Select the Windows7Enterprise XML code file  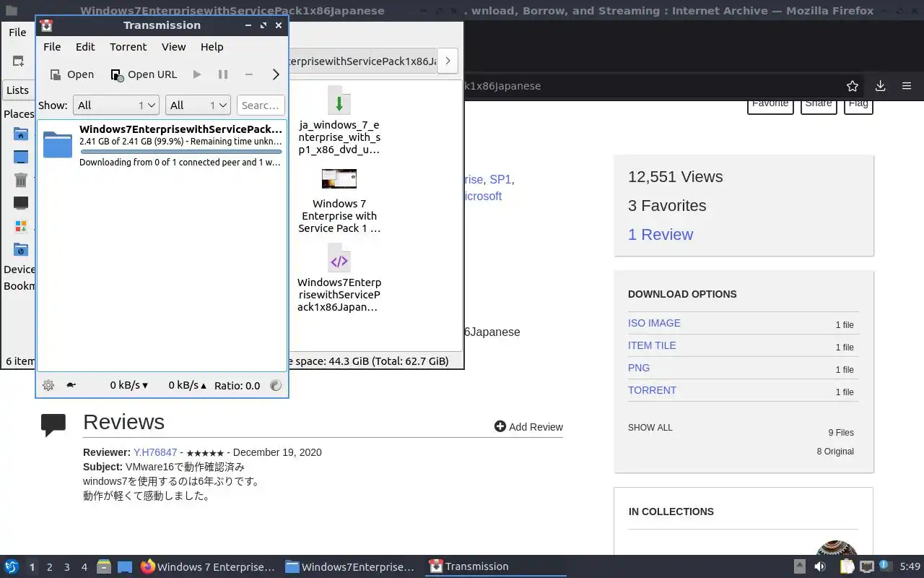[x=339, y=278]
